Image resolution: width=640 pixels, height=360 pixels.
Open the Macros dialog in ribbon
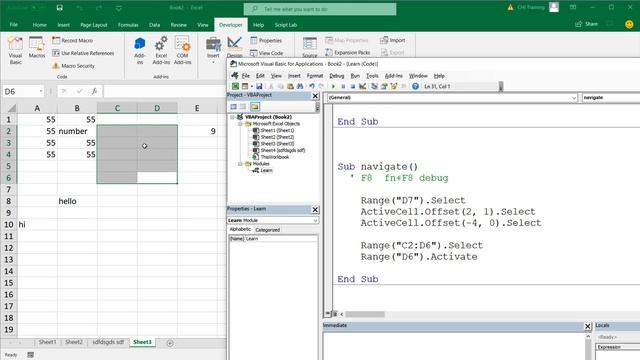pyautogui.click(x=36, y=48)
